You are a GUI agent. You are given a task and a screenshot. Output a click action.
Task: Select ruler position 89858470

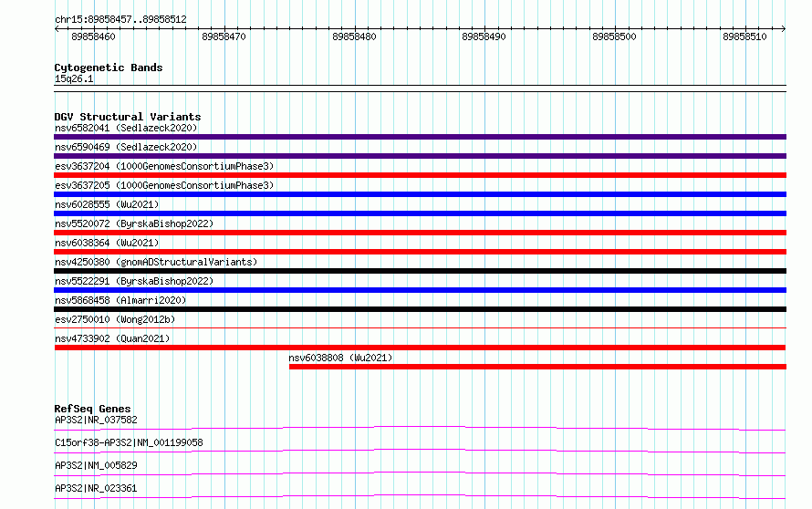click(x=224, y=36)
